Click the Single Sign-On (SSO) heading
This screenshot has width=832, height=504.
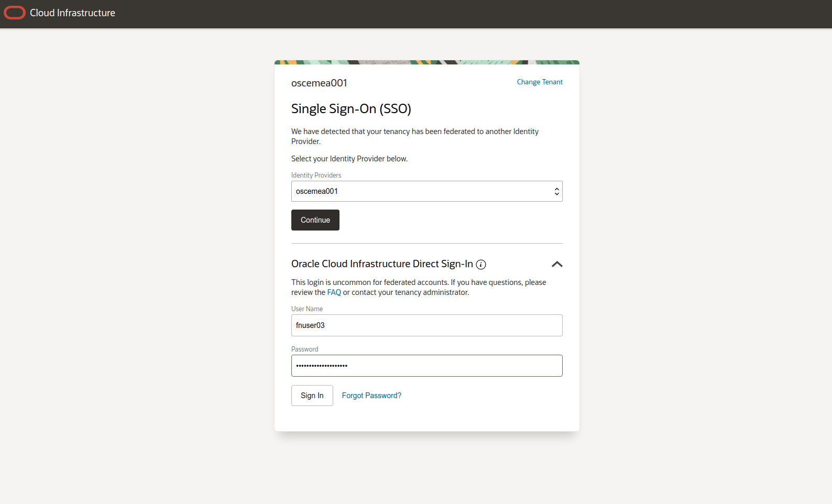tap(351, 108)
